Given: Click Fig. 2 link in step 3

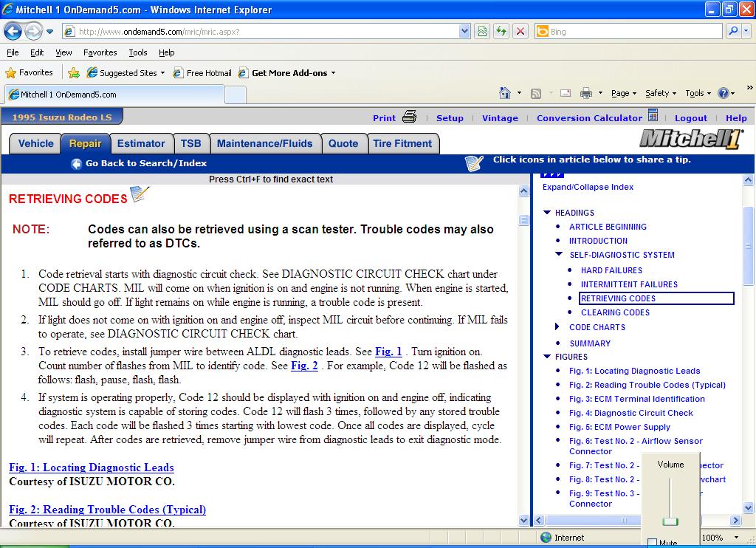Looking at the screenshot, I should [x=304, y=366].
